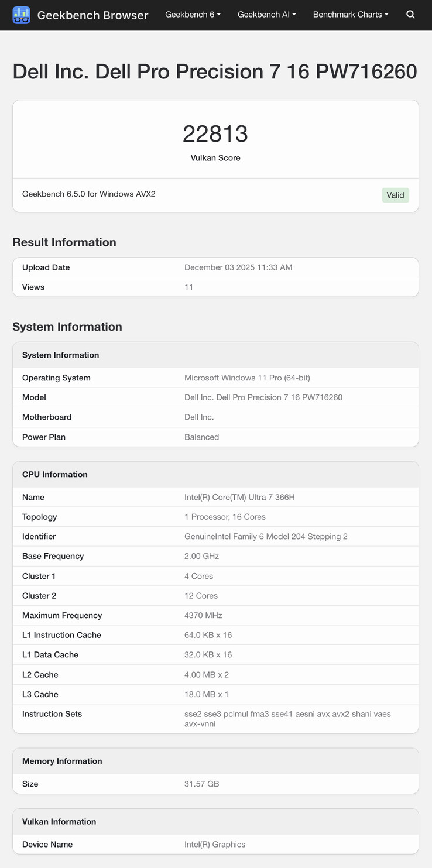Open the Geekbench AI dropdown menu
Image resolution: width=432 pixels, height=868 pixels.
[266, 14]
